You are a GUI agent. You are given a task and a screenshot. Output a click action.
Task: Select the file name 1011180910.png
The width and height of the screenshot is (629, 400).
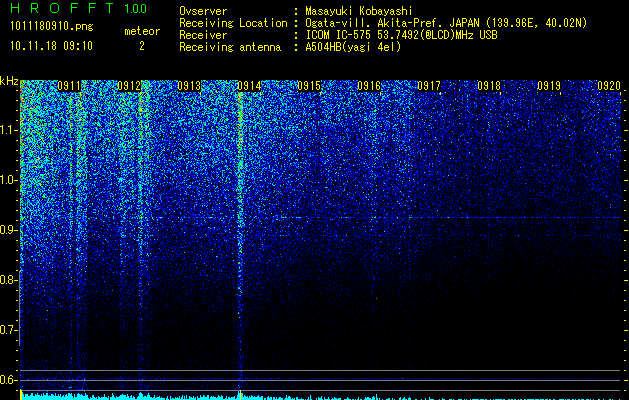(x=52, y=27)
